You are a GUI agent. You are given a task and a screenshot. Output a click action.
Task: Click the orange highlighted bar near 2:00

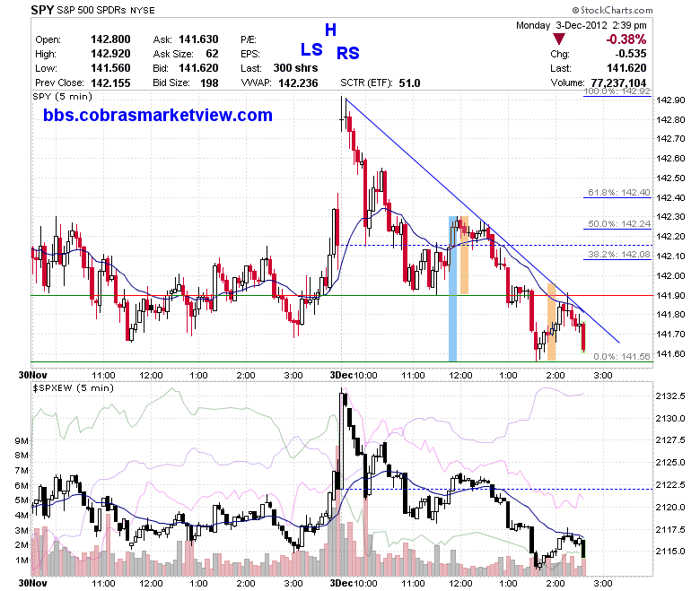551,322
